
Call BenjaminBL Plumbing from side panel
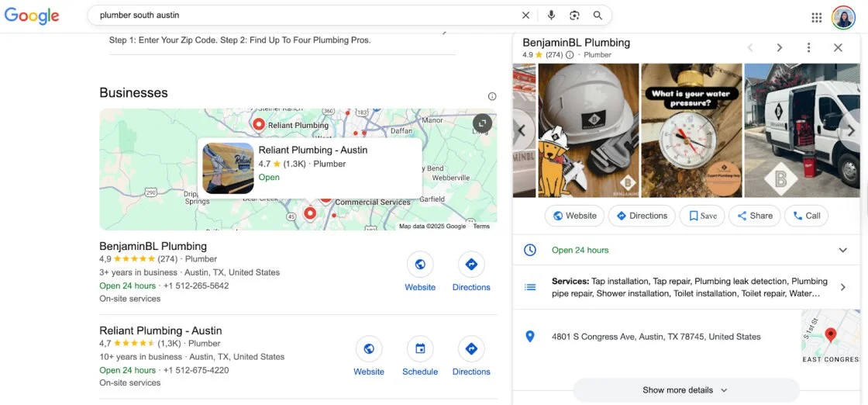coord(807,216)
